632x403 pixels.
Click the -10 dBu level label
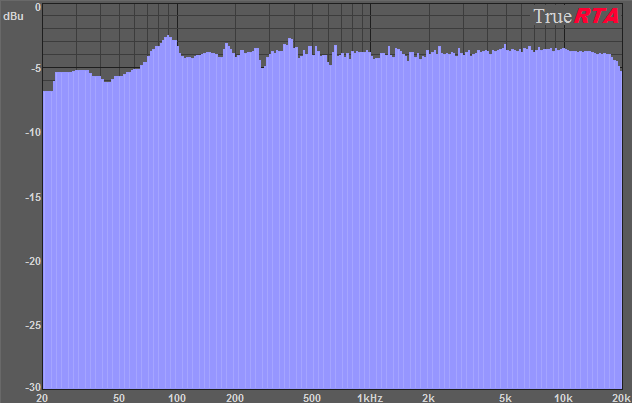tap(33, 133)
